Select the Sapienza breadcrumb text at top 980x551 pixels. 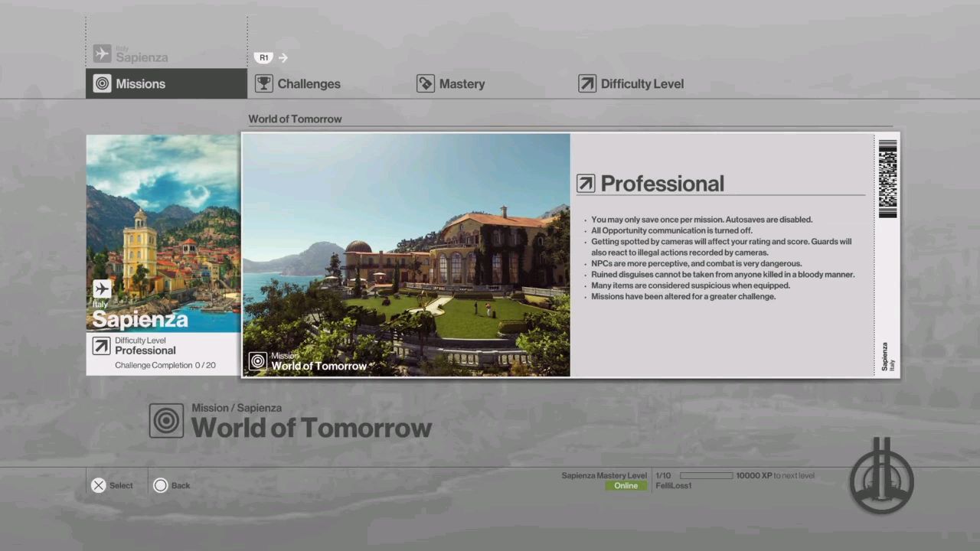tap(142, 57)
